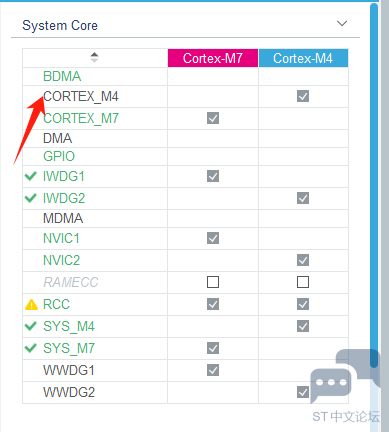Select CORTEX_M7 entry
The width and height of the screenshot is (389, 432).
(81, 118)
